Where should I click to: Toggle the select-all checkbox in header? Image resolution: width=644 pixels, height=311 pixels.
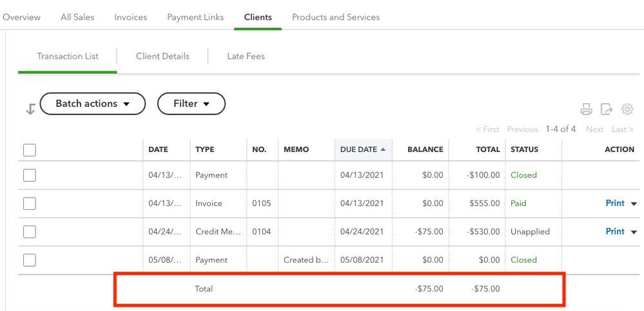click(x=30, y=150)
